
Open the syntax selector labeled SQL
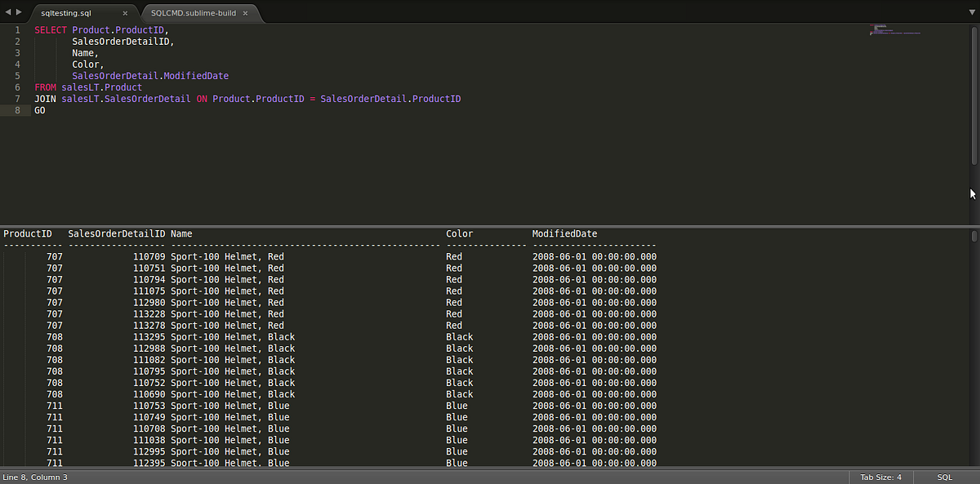(x=944, y=477)
